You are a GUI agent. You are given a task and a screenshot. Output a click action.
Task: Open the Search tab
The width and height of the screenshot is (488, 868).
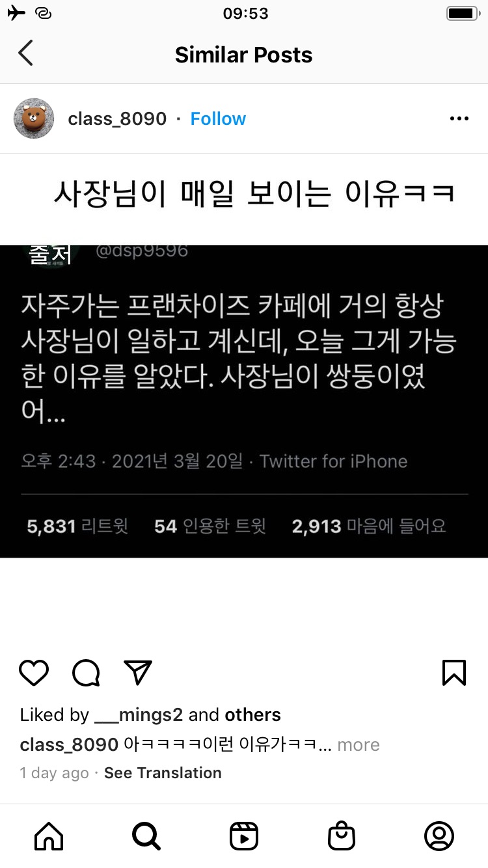pos(146,836)
